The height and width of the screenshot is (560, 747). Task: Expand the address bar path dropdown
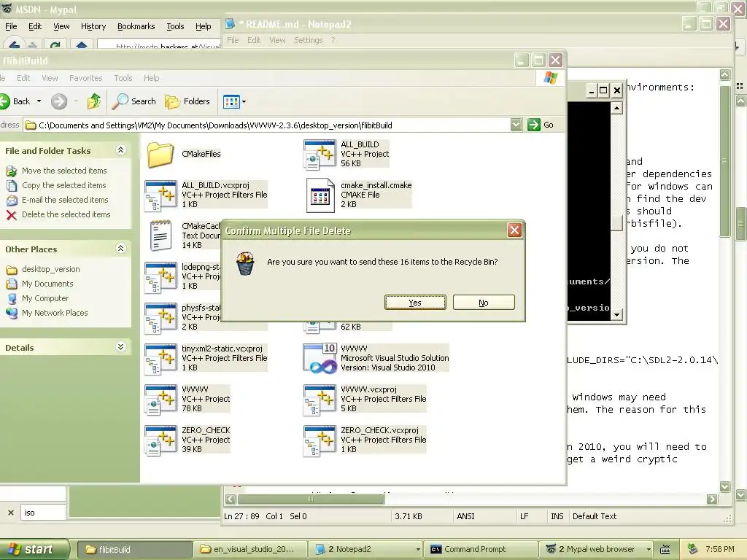click(x=516, y=125)
